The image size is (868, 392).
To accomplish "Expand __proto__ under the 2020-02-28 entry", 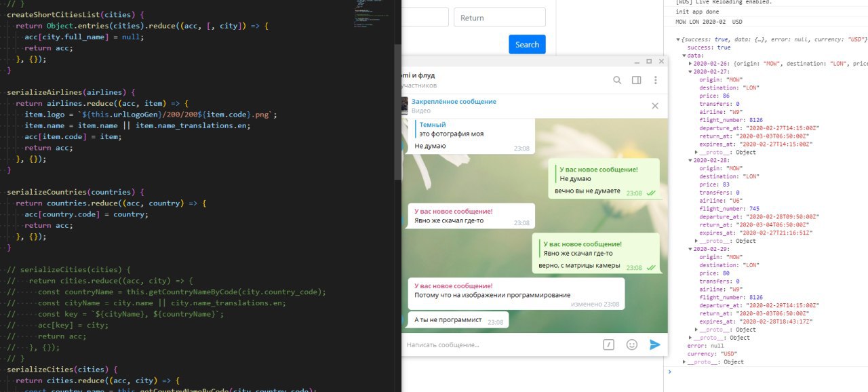I will 696,241.
